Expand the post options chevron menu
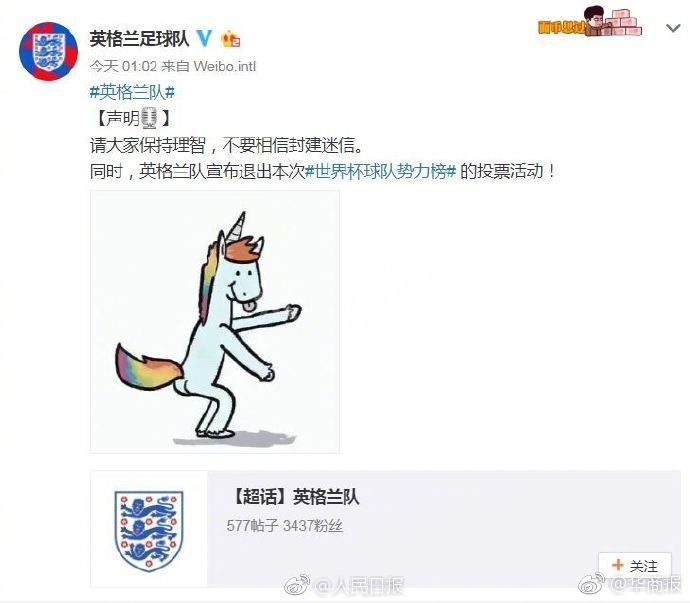Viewport: 690px width, 603px height. coord(673,29)
